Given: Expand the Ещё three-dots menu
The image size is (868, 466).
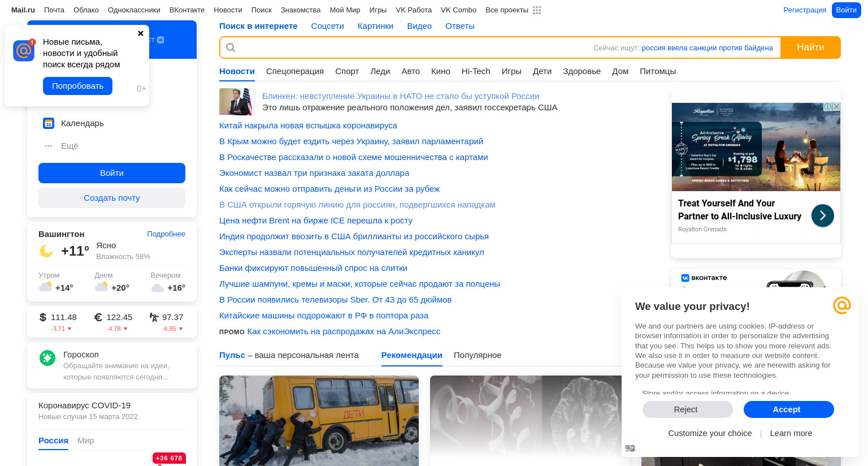Looking at the screenshot, I should 49,146.
